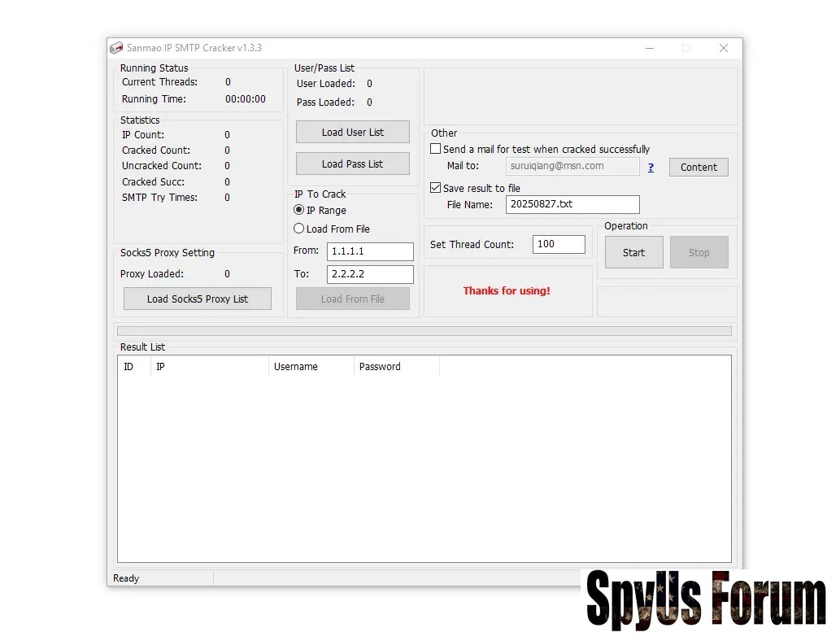Click the IP column header in results

(x=209, y=367)
